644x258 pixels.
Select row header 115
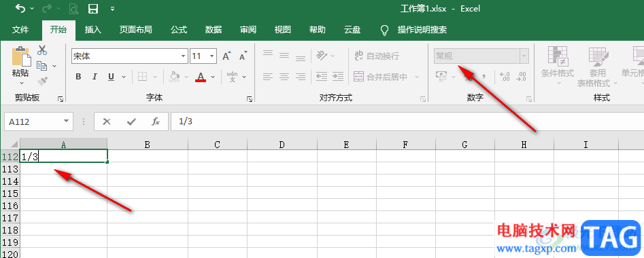[x=10, y=193]
